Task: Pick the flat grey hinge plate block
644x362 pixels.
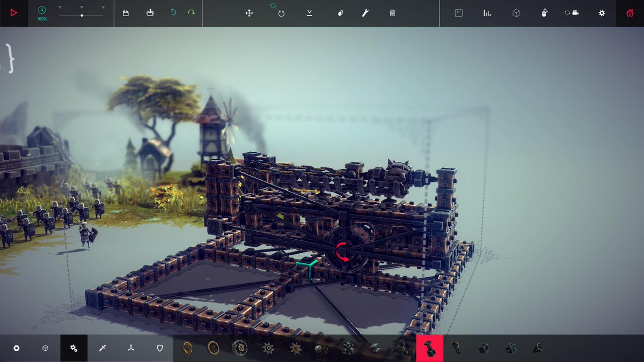Action: click(x=375, y=349)
